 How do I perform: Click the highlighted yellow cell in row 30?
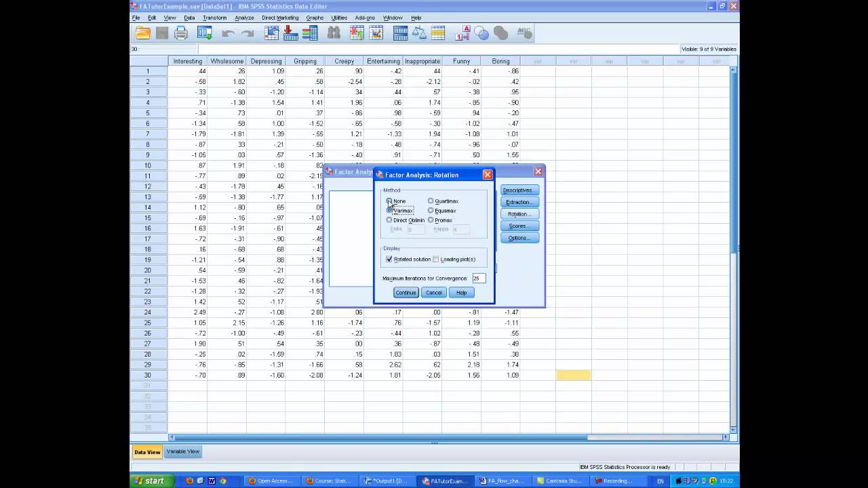click(574, 375)
